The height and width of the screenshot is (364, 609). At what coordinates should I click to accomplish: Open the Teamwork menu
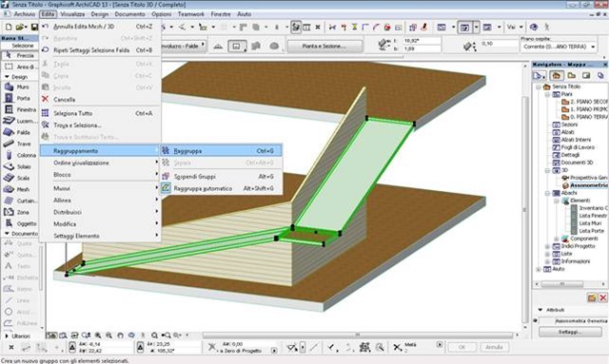[x=191, y=14]
